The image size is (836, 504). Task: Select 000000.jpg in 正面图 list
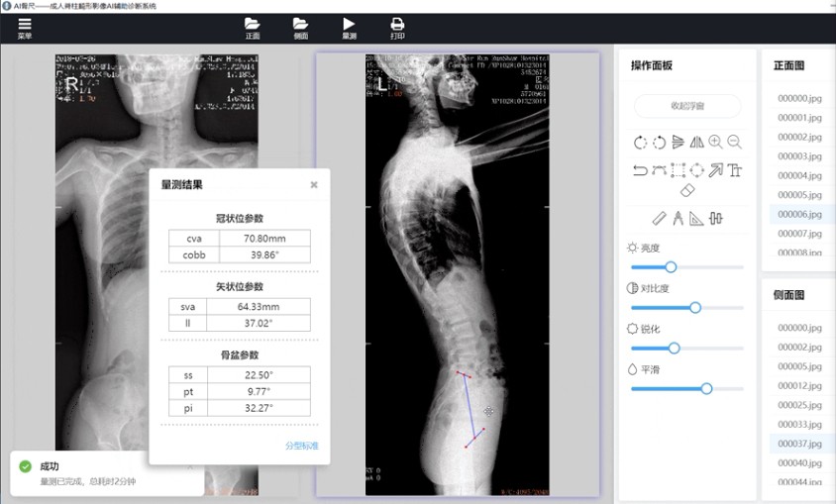pos(799,99)
